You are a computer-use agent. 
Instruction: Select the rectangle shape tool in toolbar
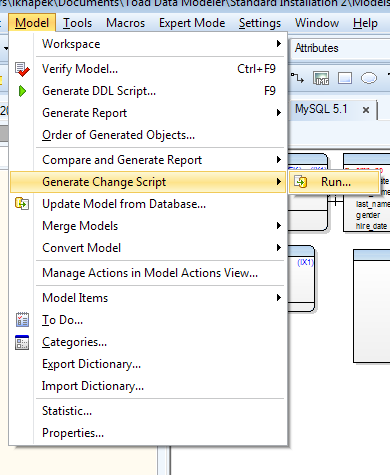pos(345,78)
